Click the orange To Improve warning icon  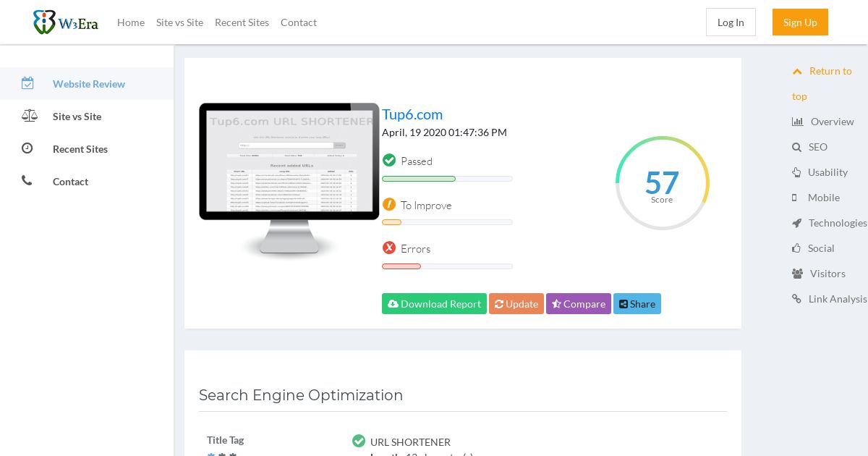pyautogui.click(x=389, y=205)
